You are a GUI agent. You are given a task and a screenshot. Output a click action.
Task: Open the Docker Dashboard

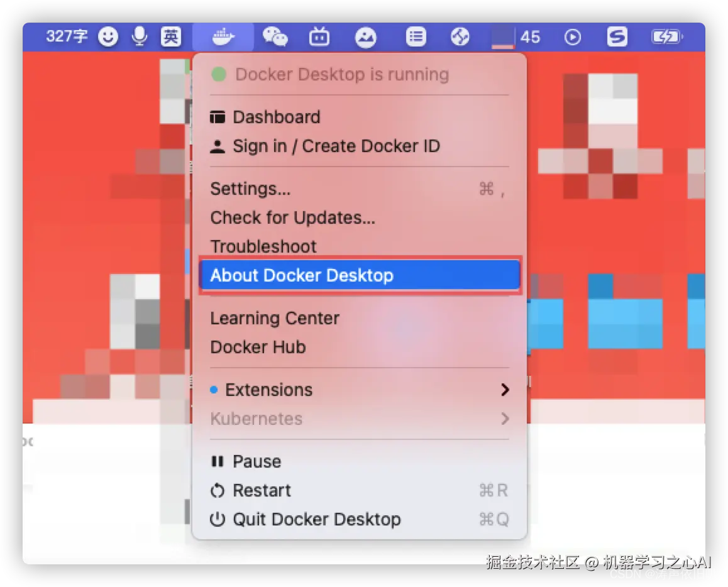coord(360,117)
